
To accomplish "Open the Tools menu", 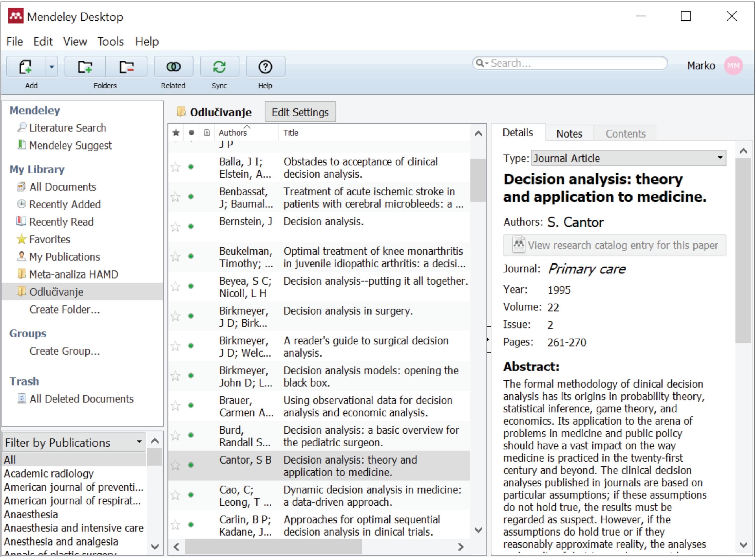I will (x=111, y=41).
